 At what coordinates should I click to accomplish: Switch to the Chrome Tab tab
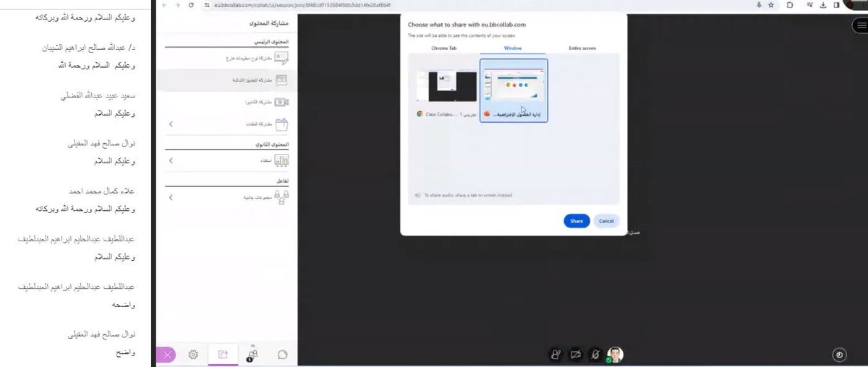tap(445, 48)
